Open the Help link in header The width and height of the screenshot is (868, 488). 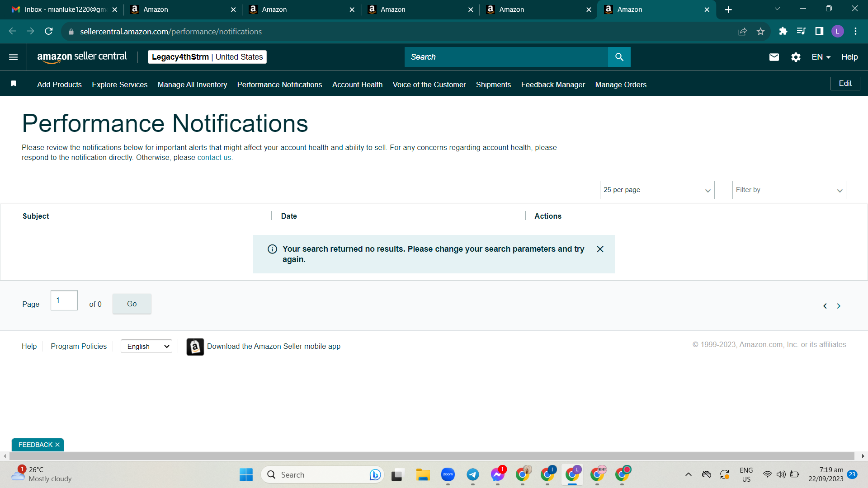click(x=849, y=57)
